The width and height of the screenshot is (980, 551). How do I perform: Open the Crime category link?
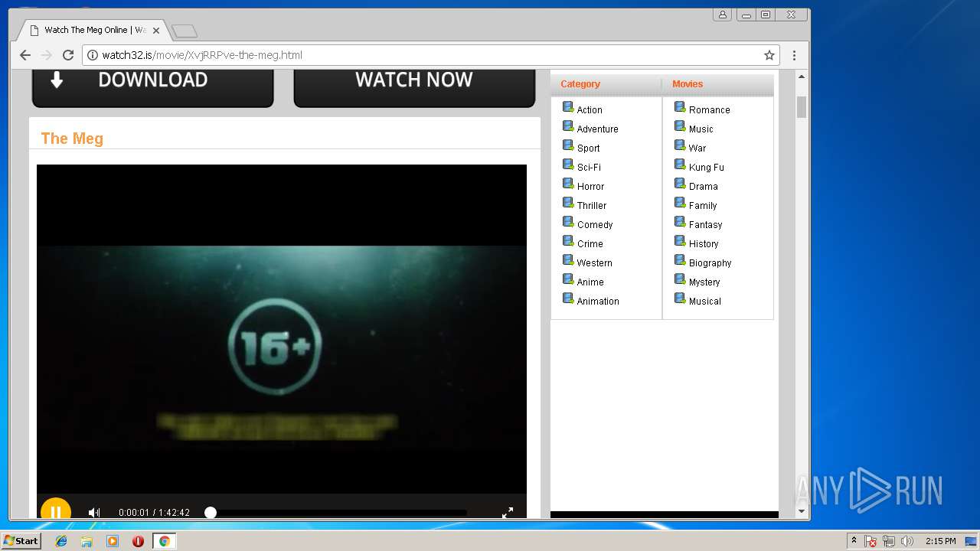590,243
